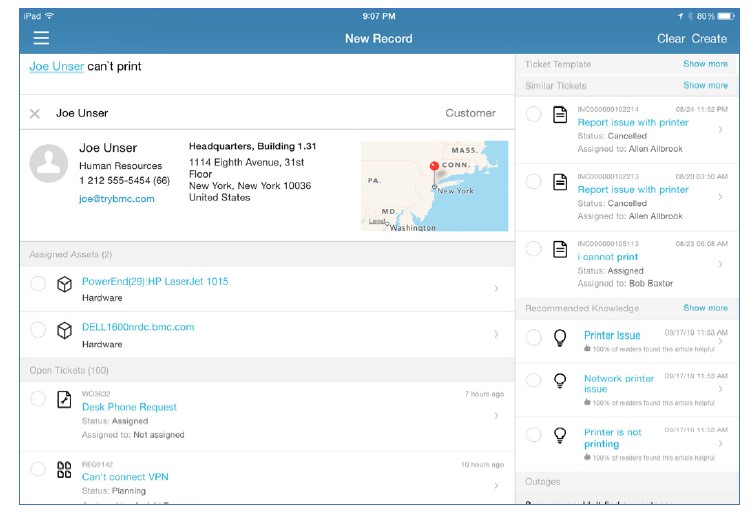
Task: Remove the Joe Unser customer with X icon
Action: (35, 114)
